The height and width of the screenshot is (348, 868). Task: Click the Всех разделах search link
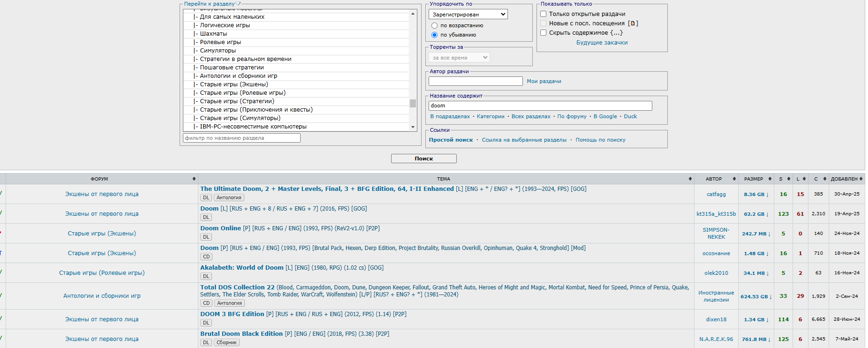point(531,116)
